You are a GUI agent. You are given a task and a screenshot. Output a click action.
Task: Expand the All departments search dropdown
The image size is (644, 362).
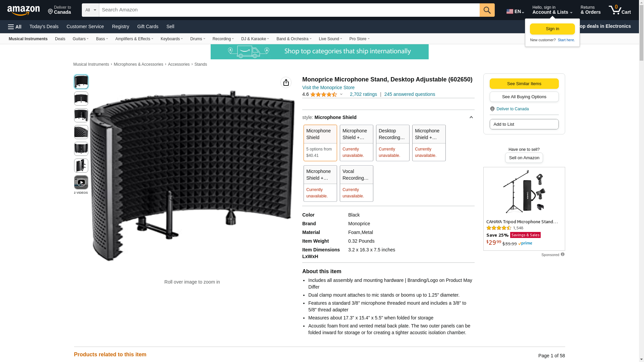pyautogui.click(x=91, y=10)
